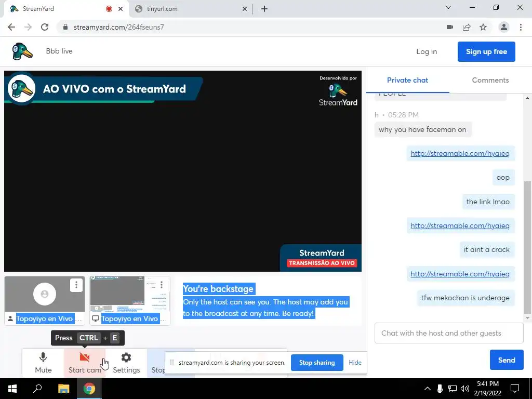Click the 'oop' chat message
Image resolution: width=532 pixels, height=399 pixels.
[503, 178]
